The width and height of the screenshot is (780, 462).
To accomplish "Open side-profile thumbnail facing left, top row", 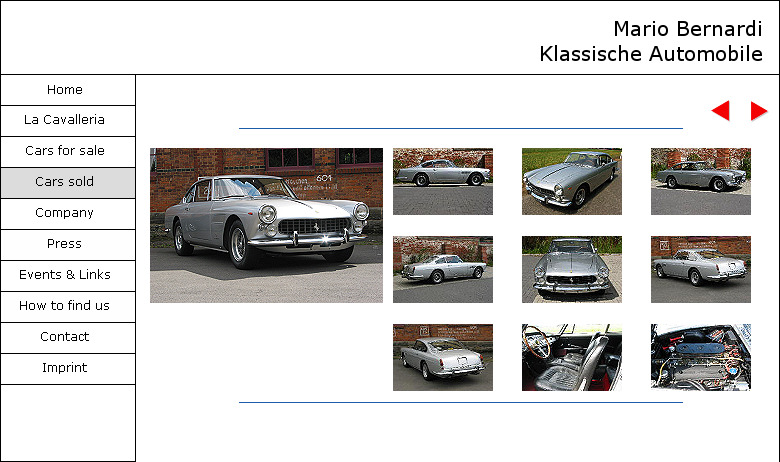I will click(443, 181).
